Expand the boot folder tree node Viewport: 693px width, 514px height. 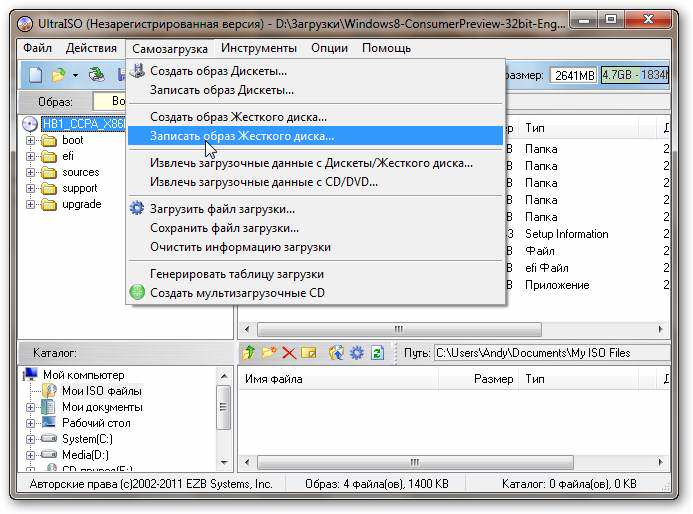31,141
